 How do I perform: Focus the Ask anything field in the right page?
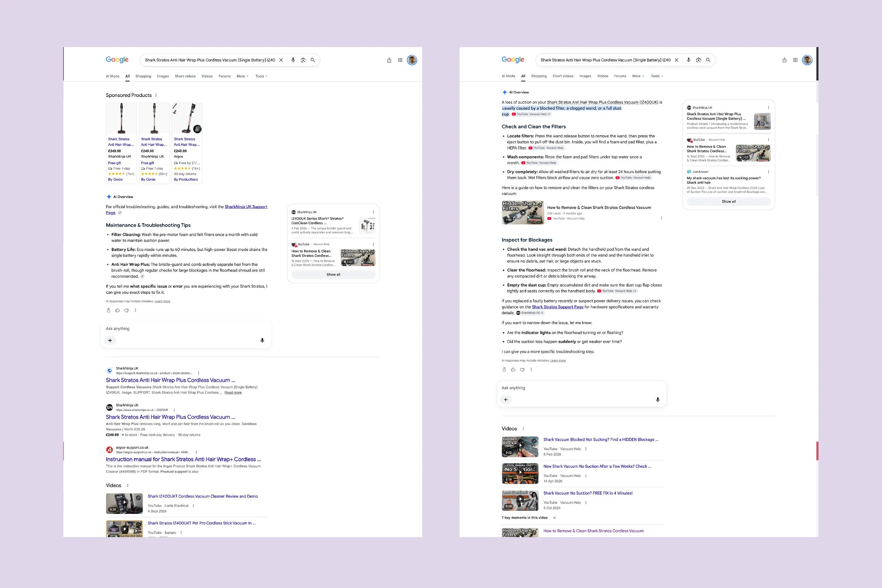click(582, 388)
